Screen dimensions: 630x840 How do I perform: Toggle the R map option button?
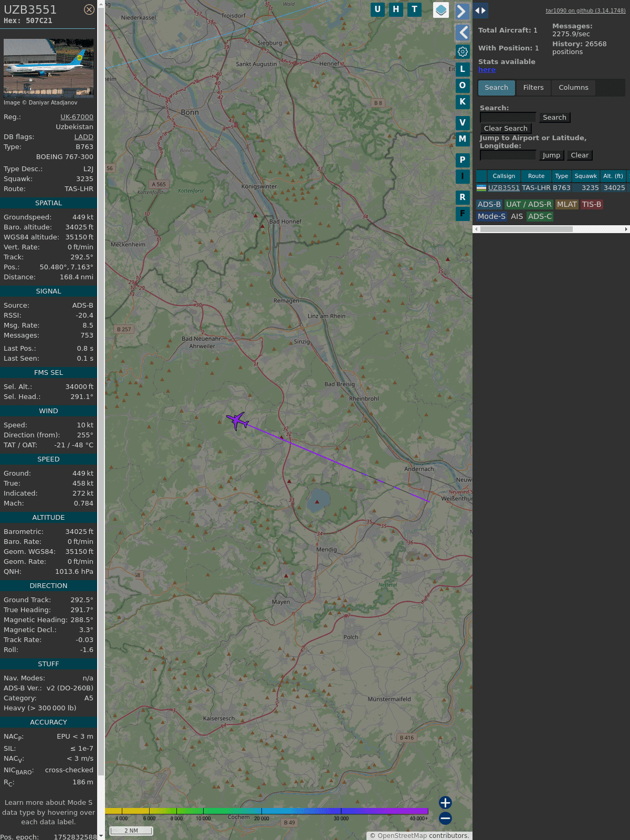point(462,197)
